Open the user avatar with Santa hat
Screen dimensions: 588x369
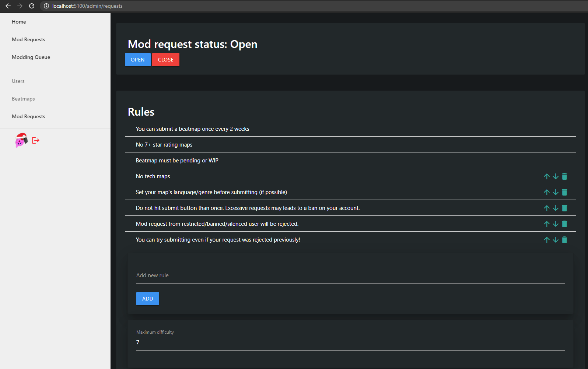tap(21, 140)
